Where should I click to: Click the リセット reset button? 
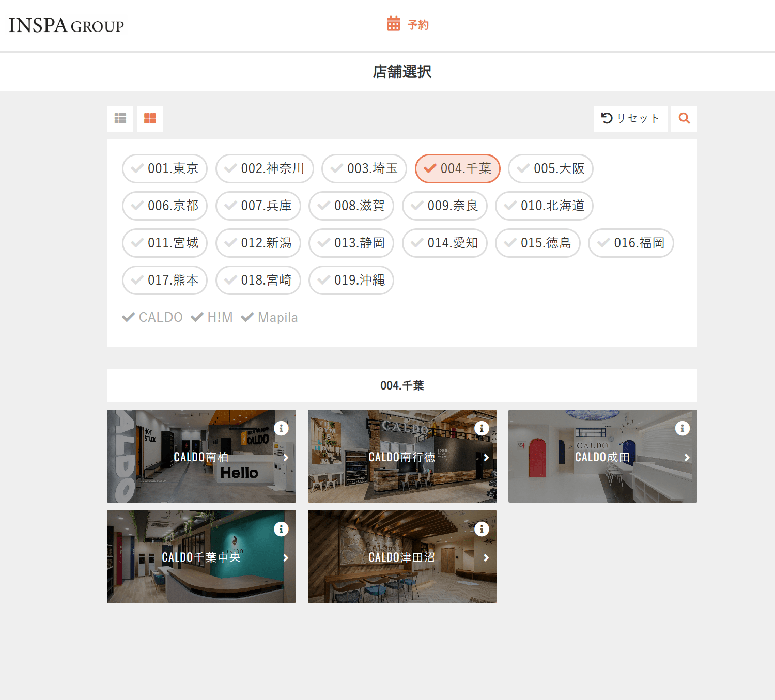(630, 119)
